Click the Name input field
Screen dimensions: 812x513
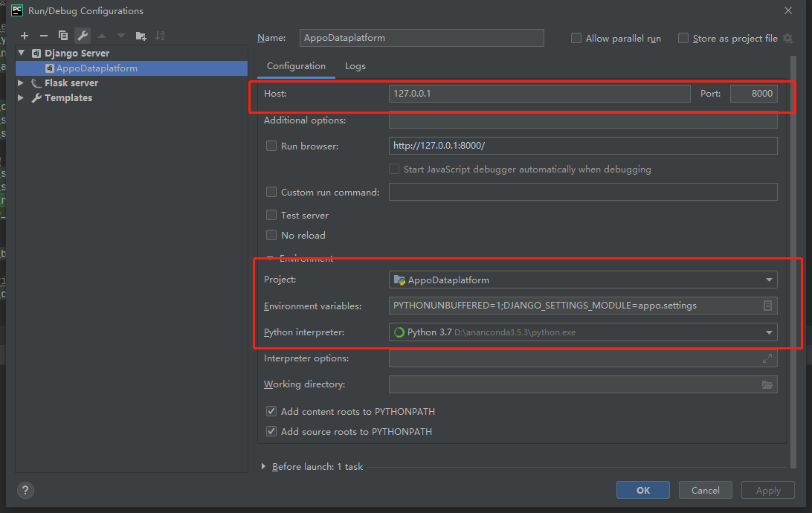422,38
